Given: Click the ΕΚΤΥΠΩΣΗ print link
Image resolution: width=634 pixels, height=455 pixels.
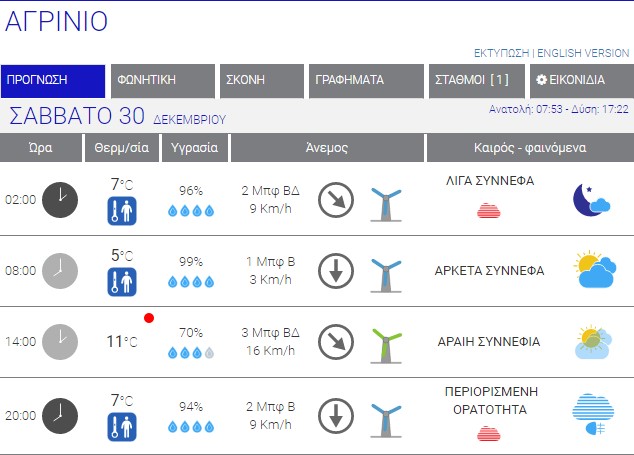Looking at the screenshot, I should pos(501,52).
